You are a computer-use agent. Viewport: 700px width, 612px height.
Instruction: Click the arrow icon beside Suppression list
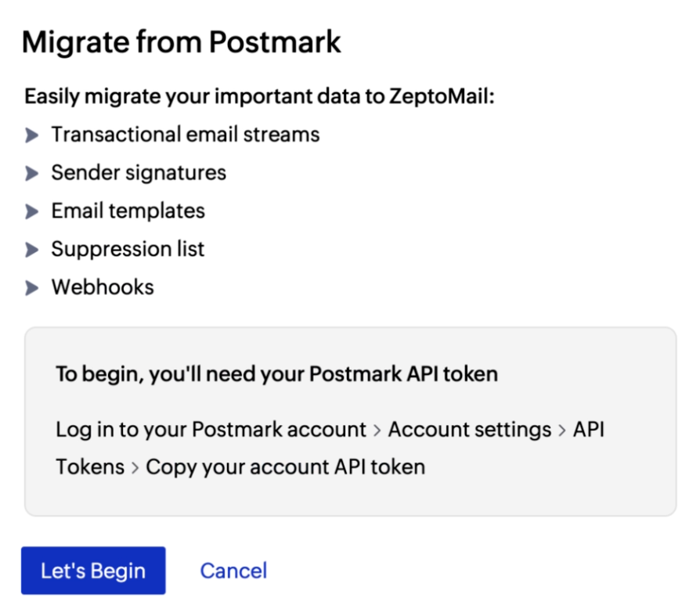click(33, 250)
